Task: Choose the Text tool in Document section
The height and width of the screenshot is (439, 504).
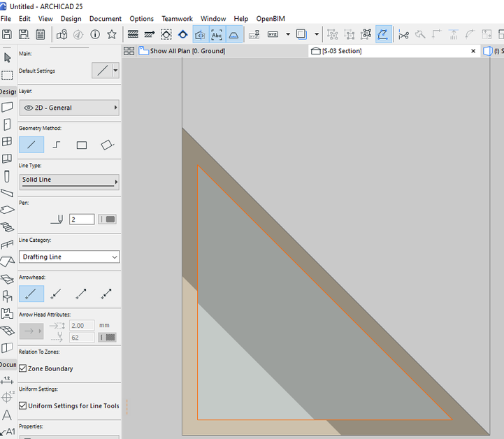Action: (7, 415)
